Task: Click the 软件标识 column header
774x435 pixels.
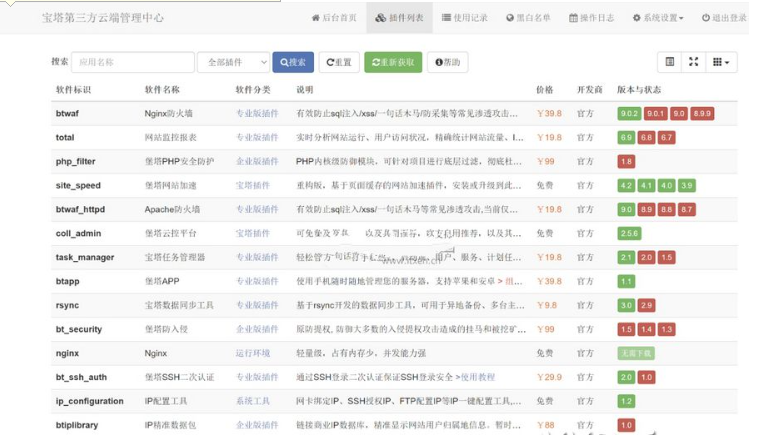Action: tap(74, 90)
